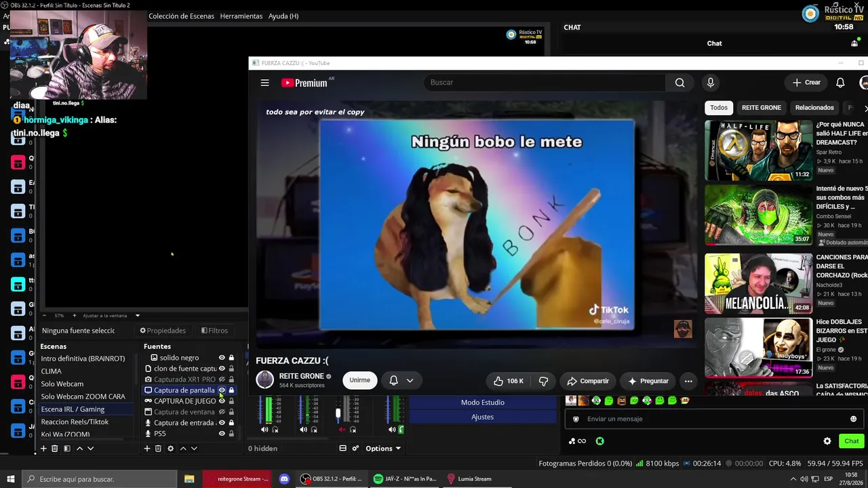Open the YouTube hamburger guide menu
Viewport: 868px width, 488px height.
265,83
